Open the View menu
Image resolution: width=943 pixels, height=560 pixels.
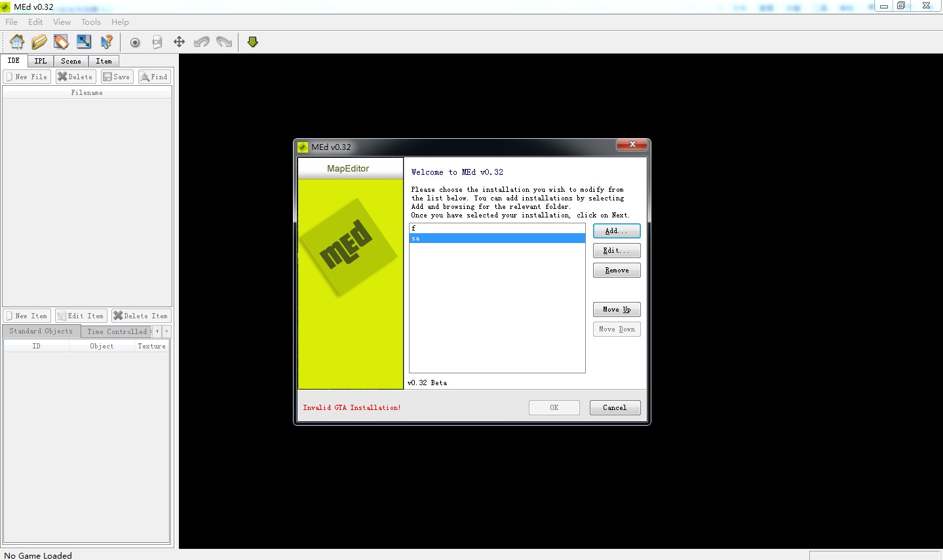62,22
